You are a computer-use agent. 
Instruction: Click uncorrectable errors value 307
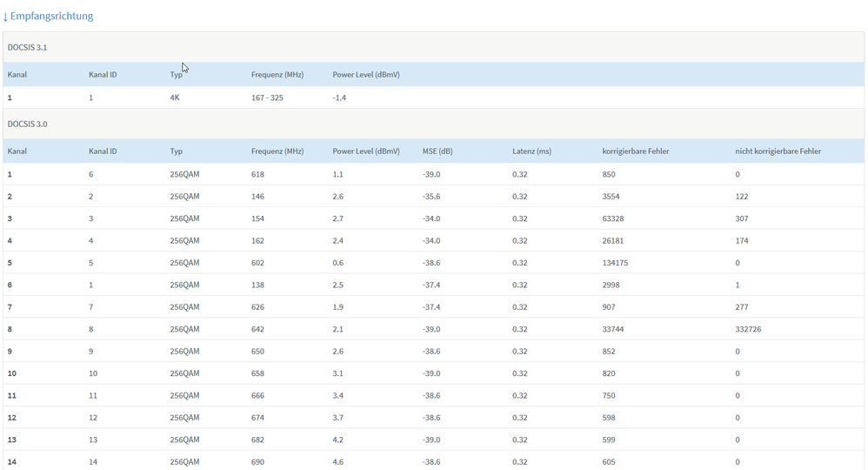[x=742, y=218]
